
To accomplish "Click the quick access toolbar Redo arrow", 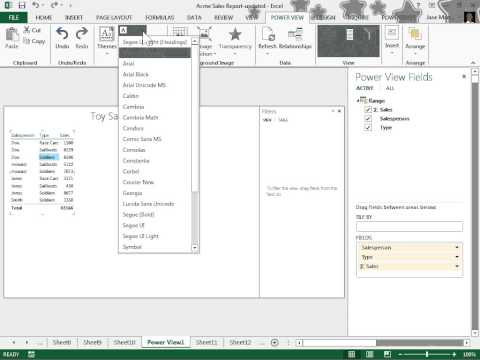I will [x=54, y=6].
